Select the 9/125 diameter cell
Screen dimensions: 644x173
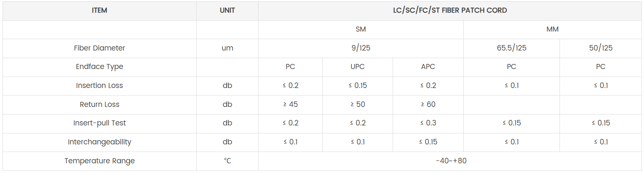click(361, 48)
